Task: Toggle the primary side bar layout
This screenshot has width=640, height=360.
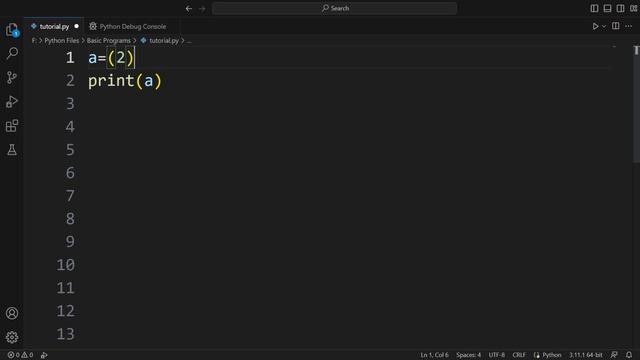Action: tap(594, 8)
